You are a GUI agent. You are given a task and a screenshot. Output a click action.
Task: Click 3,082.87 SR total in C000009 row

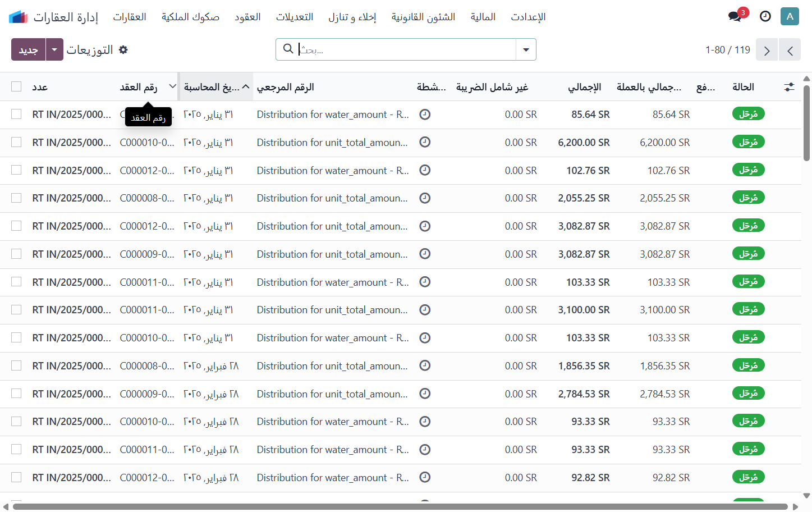pos(584,254)
